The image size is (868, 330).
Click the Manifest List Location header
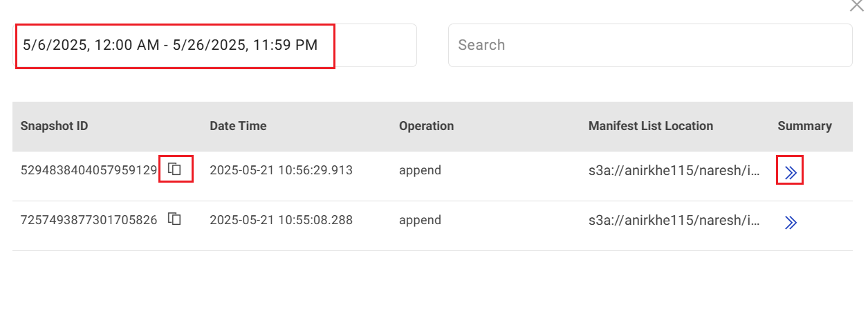[x=650, y=126]
